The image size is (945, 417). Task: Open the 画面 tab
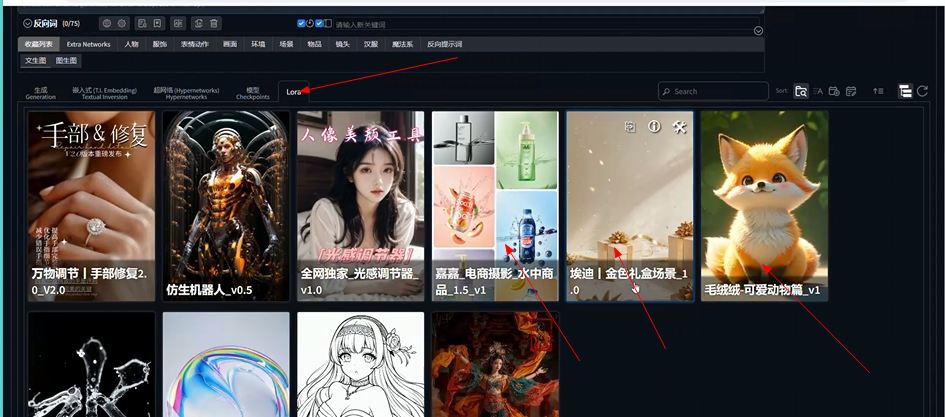click(x=230, y=44)
